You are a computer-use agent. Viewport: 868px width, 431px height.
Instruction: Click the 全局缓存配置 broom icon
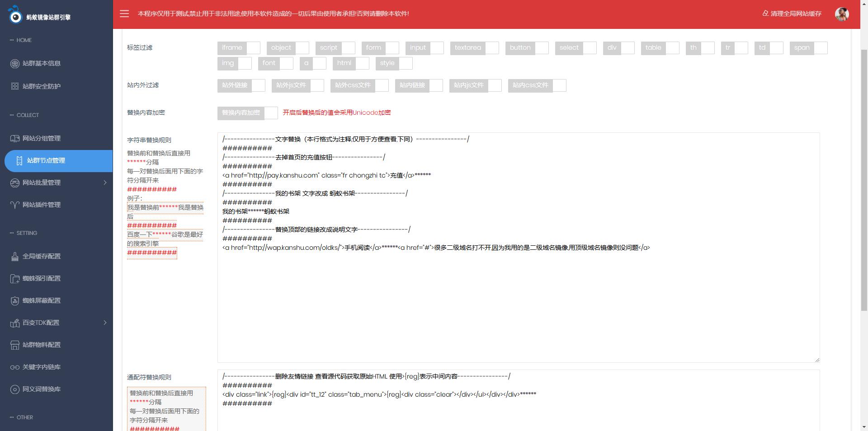pyautogui.click(x=15, y=257)
